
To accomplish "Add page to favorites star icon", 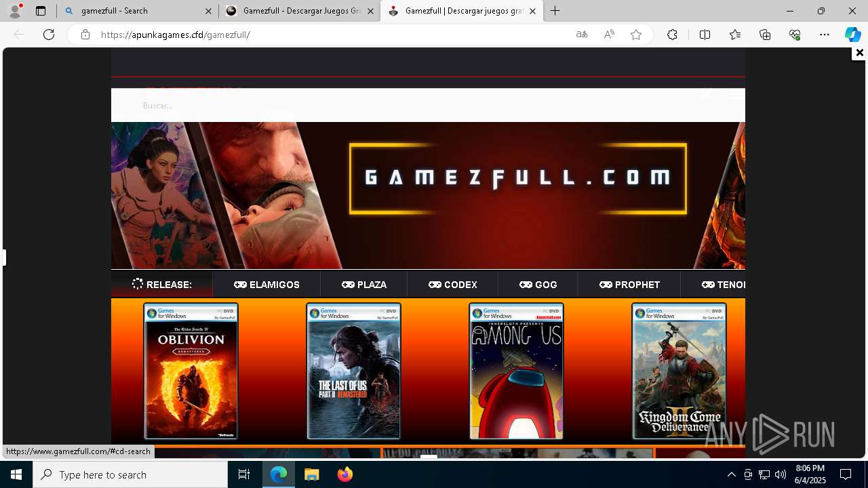I will (636, 35).
